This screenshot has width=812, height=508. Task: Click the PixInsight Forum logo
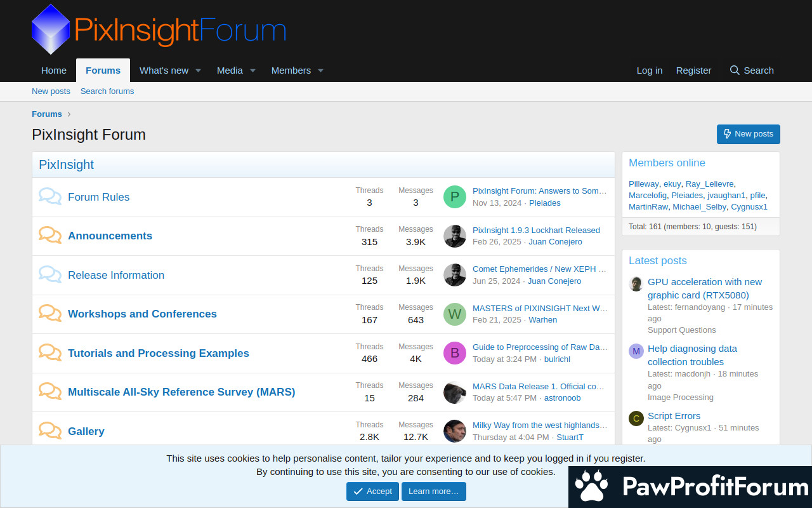pos(159,29)
